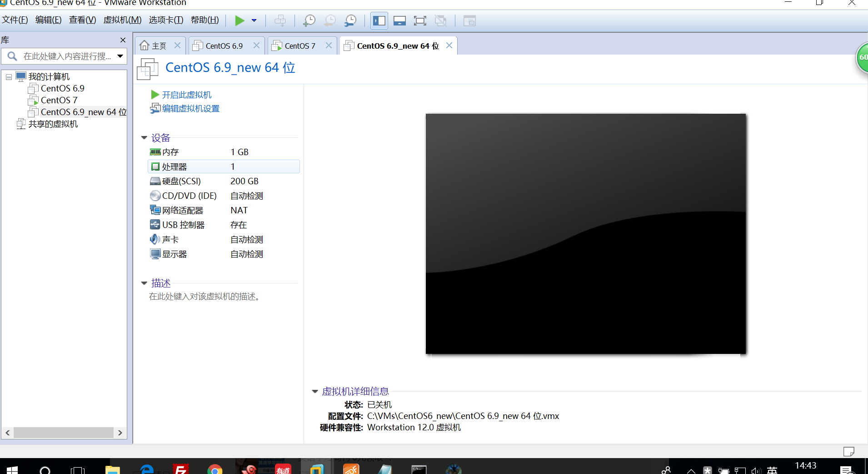868x474 pixels.
Task: Open the power options dropdown arrow
Action: tap(254, 20)
